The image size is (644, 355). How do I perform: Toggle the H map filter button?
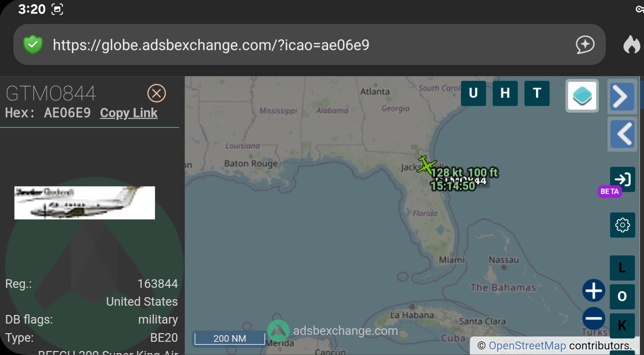(x=505, y=93)
